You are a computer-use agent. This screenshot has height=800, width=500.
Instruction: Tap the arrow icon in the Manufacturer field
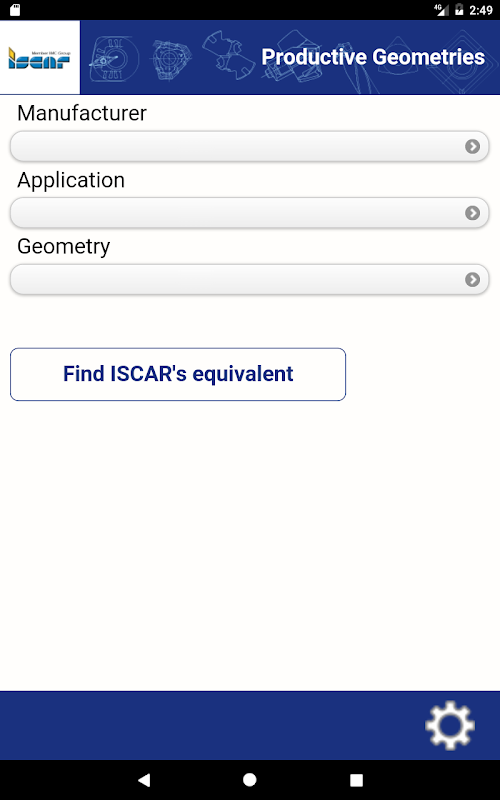pos(472,146)
